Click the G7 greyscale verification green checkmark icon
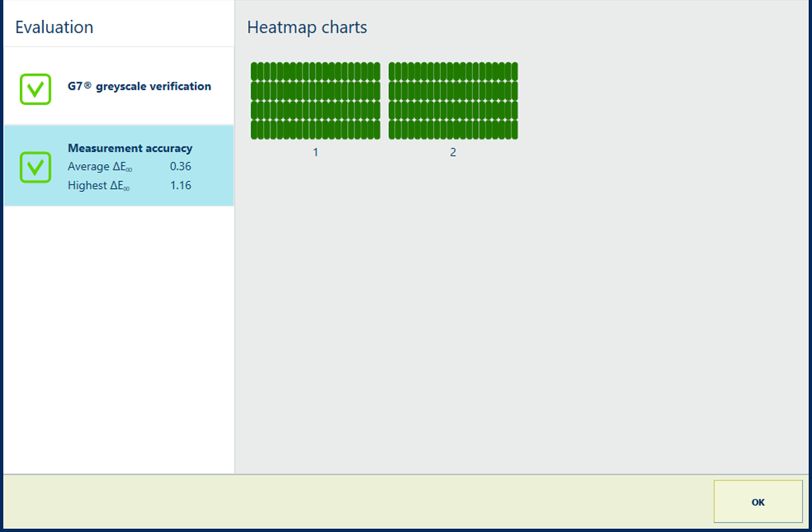Viewport: 812px width, 532px height. click(35, 89)
